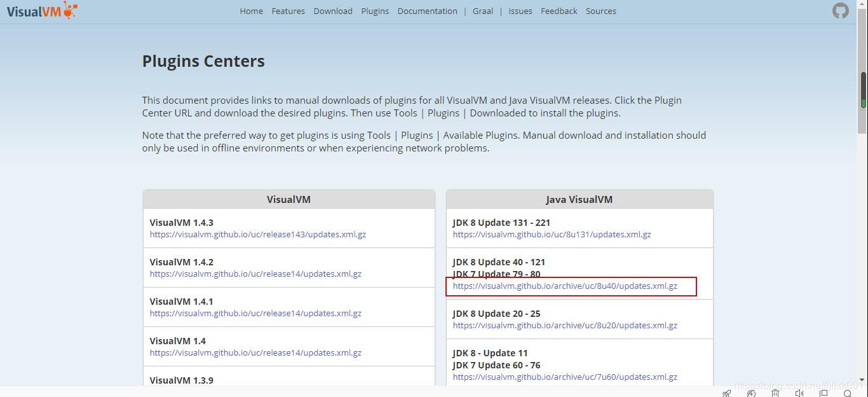This screenshot has height=397, width=868.
Task: Open the 8u131 updates.xml.gz link
Action: [x=552, y=234]
